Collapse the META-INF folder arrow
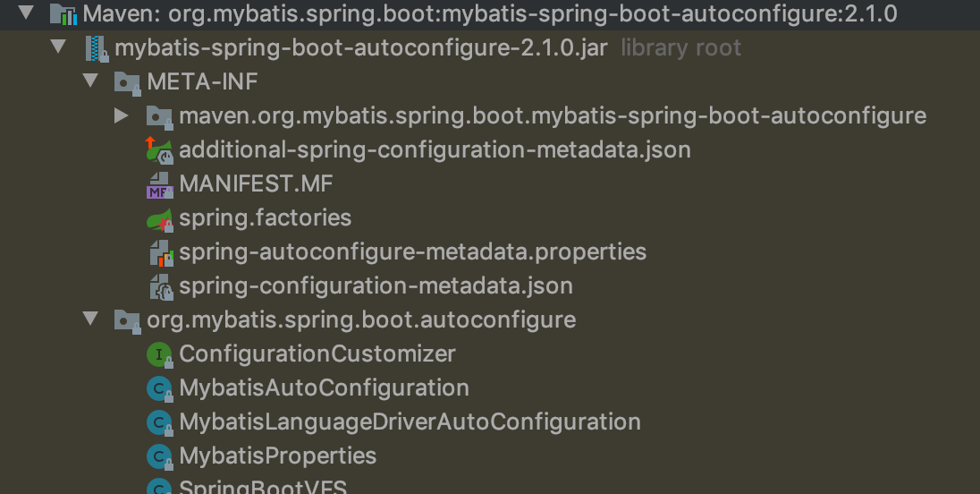 coord(90,81)
